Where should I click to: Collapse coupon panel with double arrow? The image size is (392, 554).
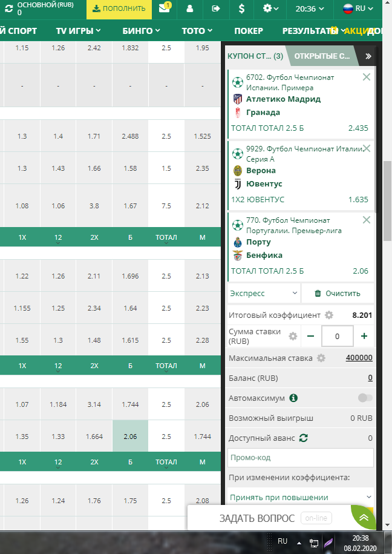(368, 56)
